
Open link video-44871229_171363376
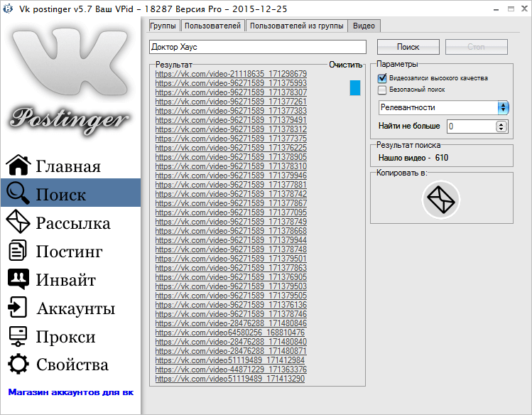point(231,370)
